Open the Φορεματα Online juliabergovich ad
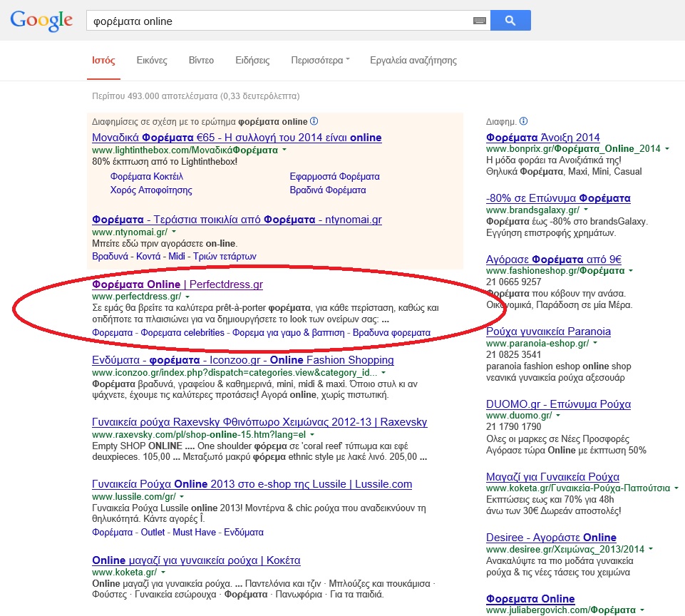The height and width of the screenshot is (616, 685). point(530,598)
